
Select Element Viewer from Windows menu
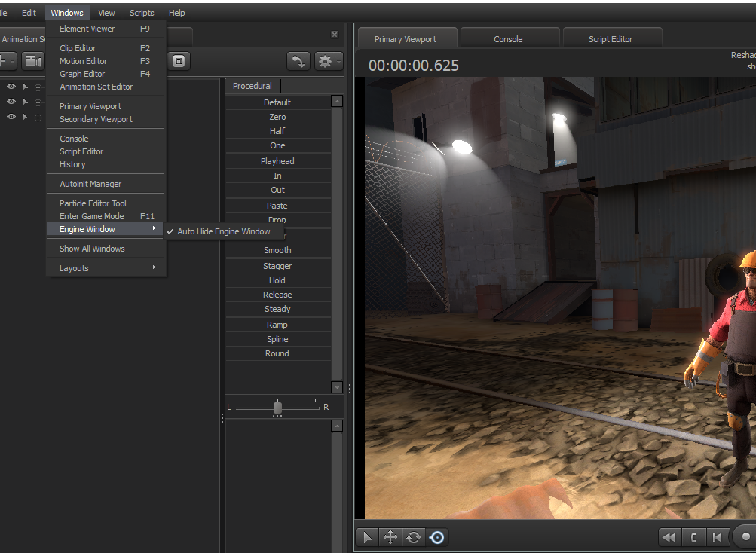pyautogui.click(x=106, y=29)
